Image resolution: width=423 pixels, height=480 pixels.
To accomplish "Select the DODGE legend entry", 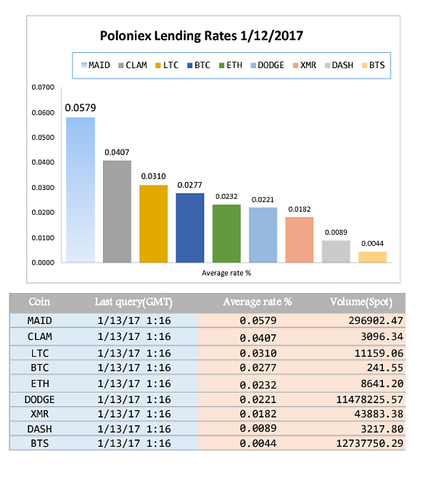I will pos(267,65).
